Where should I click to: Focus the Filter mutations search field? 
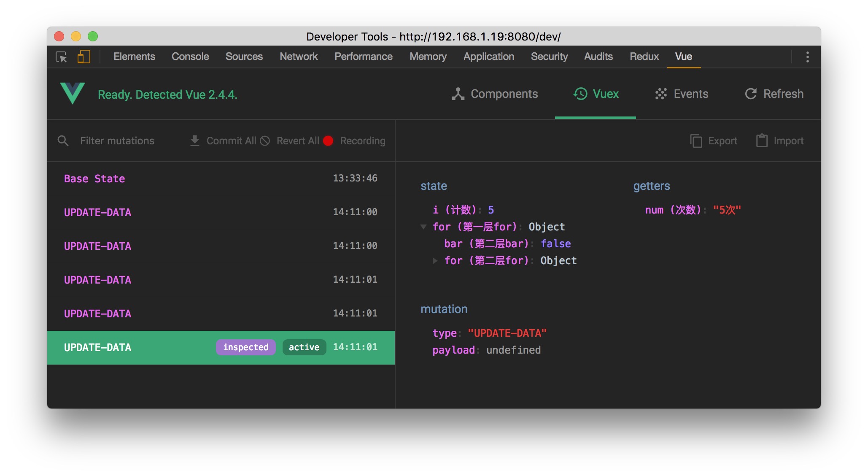117,141
